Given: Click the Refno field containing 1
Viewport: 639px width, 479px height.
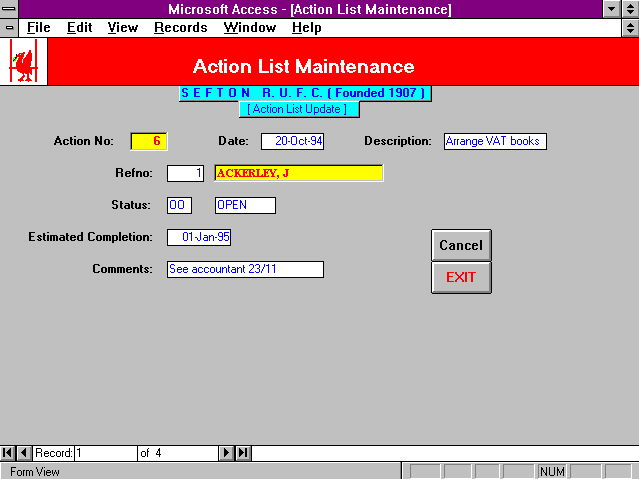Looking at the screenshot, I should pyautogui.click(x=185, y=173).
